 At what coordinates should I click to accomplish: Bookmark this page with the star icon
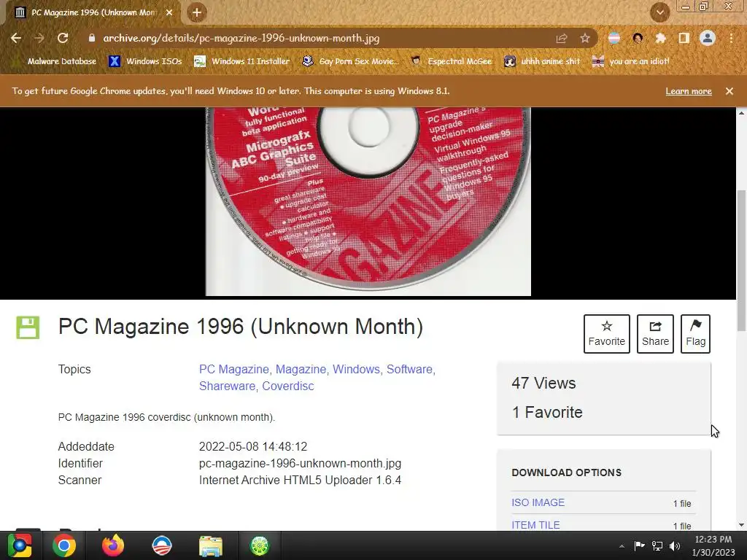585,38
